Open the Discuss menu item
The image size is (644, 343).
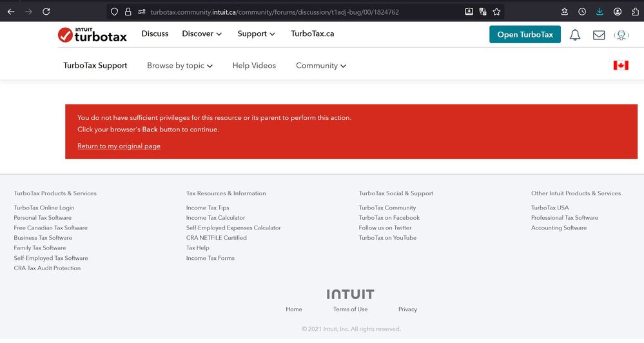[x=155, y=34]
